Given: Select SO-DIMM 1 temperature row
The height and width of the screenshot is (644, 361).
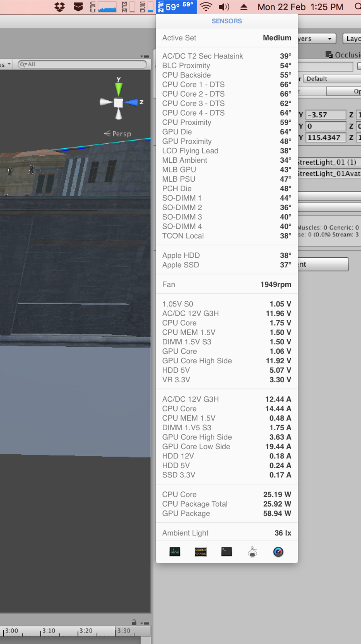Looking at the screenshot, I should (x=227, y=198).
